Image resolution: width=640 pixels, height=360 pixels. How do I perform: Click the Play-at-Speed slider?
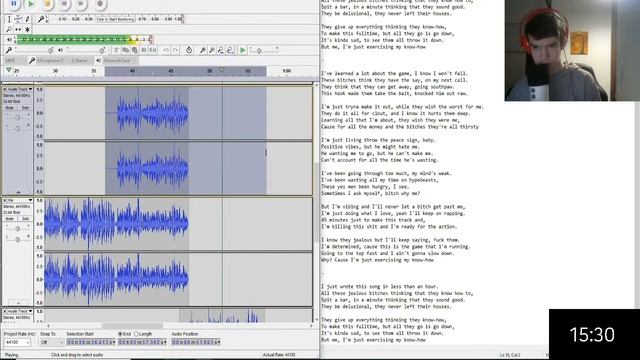click(264, 50)
